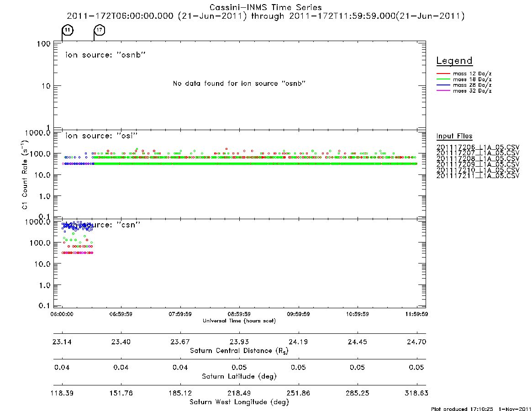This screenshot has width=532, height=411.
Task: Click the 23.14 distance value
Action: pyautogui.click(x=62, y=342)
